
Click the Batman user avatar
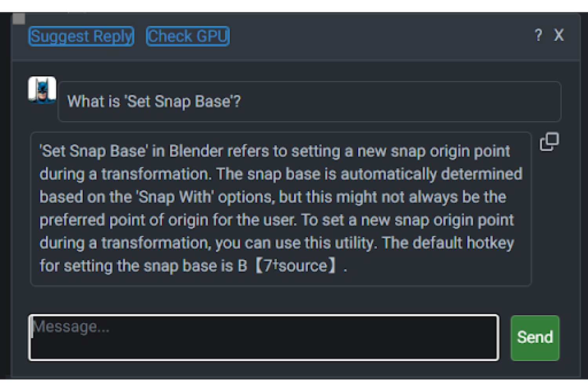pos(42,90)
